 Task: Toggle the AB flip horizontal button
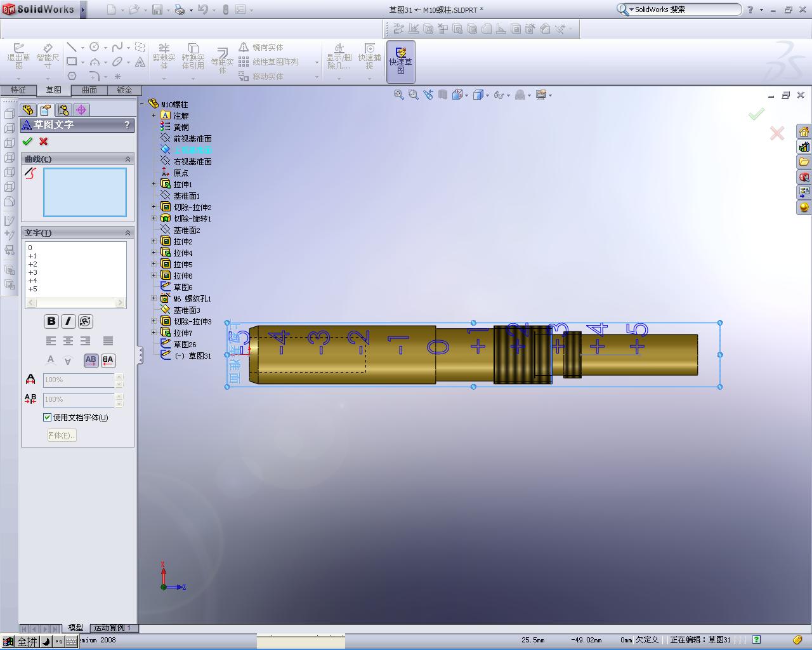click(91, 360)
